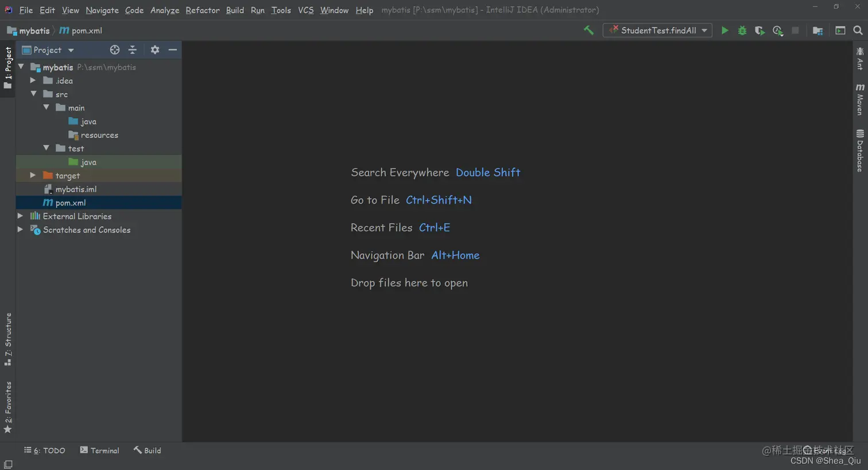
Task: Start debugging with the bug icon
Action: click(742, 30)
